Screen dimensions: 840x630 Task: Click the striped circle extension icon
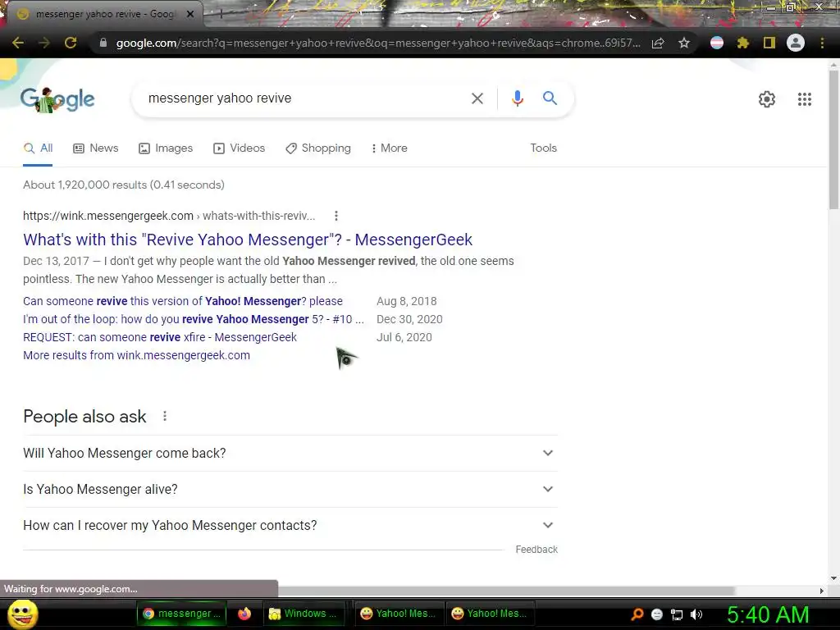[x=717, y=43]
